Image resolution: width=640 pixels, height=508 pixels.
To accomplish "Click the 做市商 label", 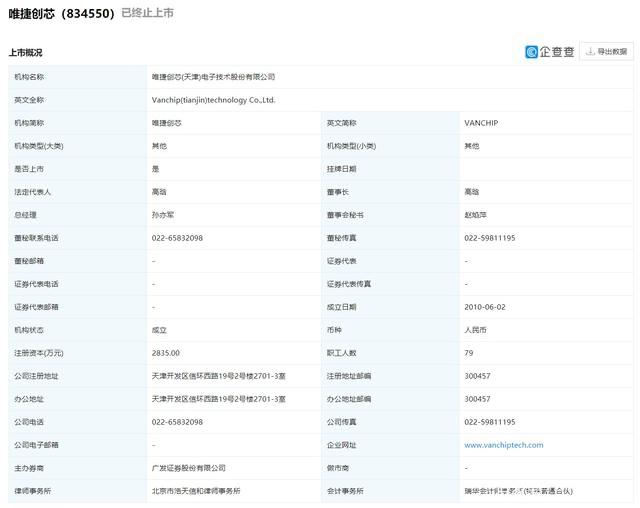I will point(338,468).
